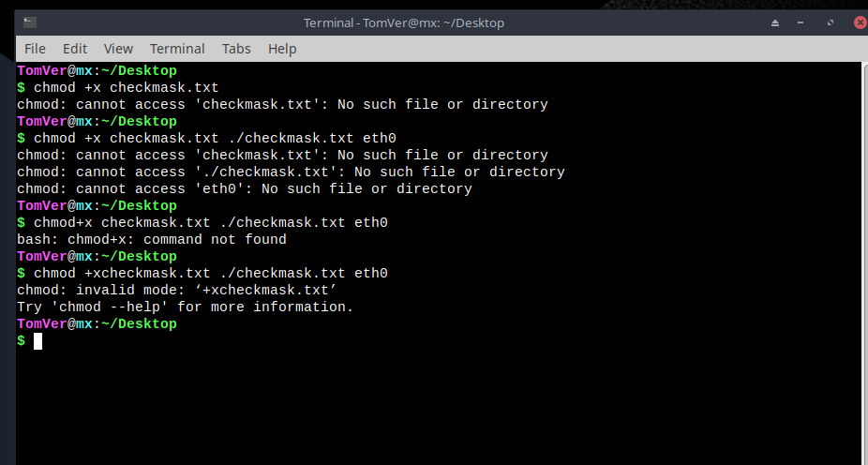Open the terminal window menu icon
The height and width of the screenshot is (465, 868).
(x=30, y=22)
